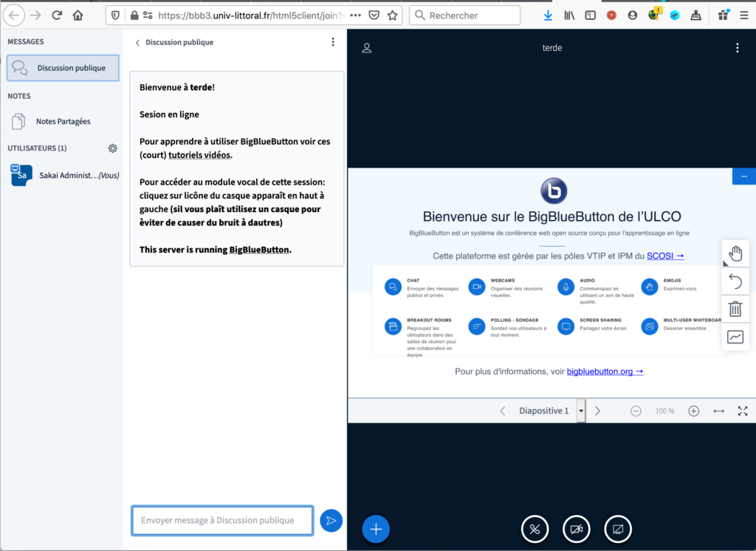Expand the Diapositive 1 slide dropdown

(581, 411)
